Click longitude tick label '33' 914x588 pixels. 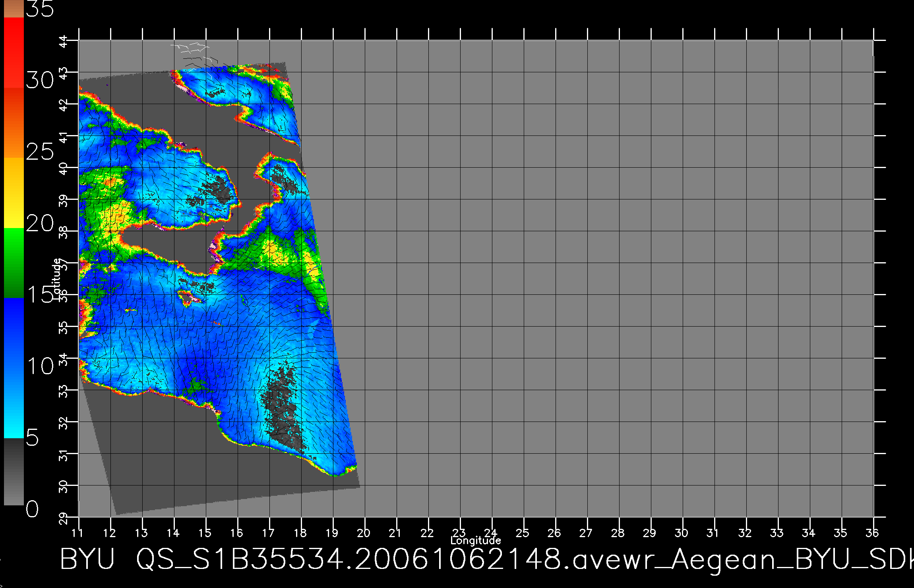pyautogui.click(x=777, y=533)
